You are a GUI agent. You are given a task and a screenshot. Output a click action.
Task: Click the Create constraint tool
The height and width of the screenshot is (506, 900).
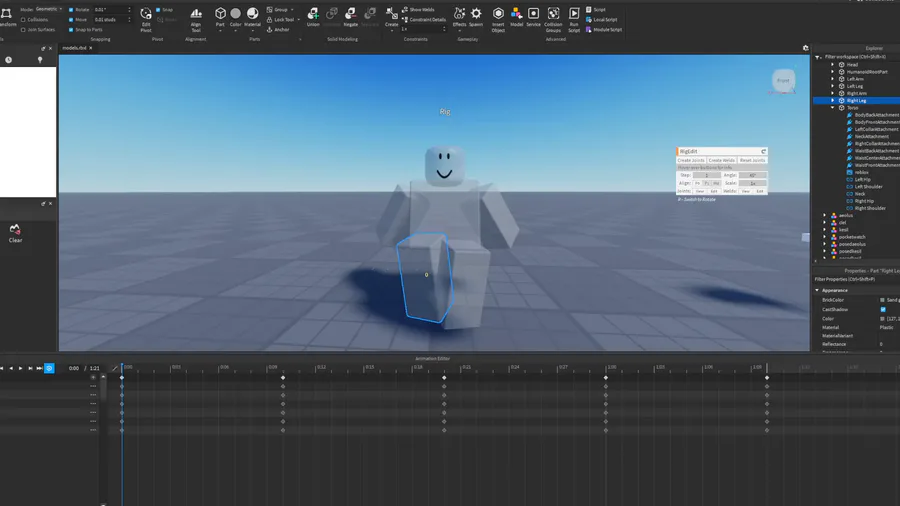[x=391, y=17]
